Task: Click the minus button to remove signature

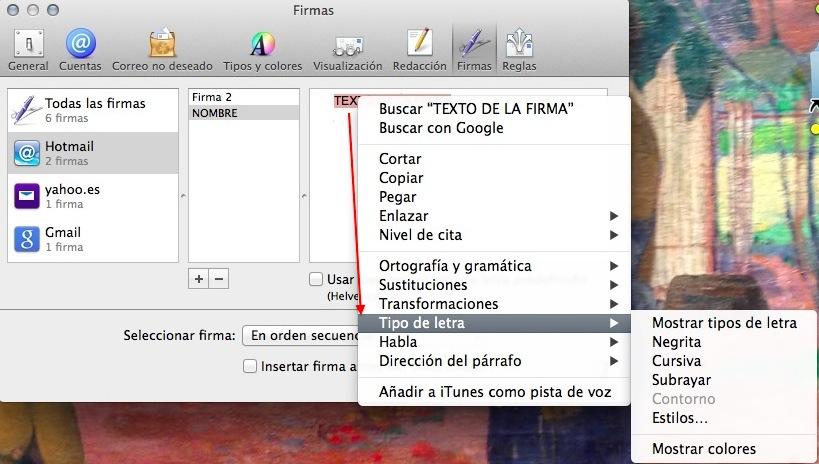Action: coord(219,279)
